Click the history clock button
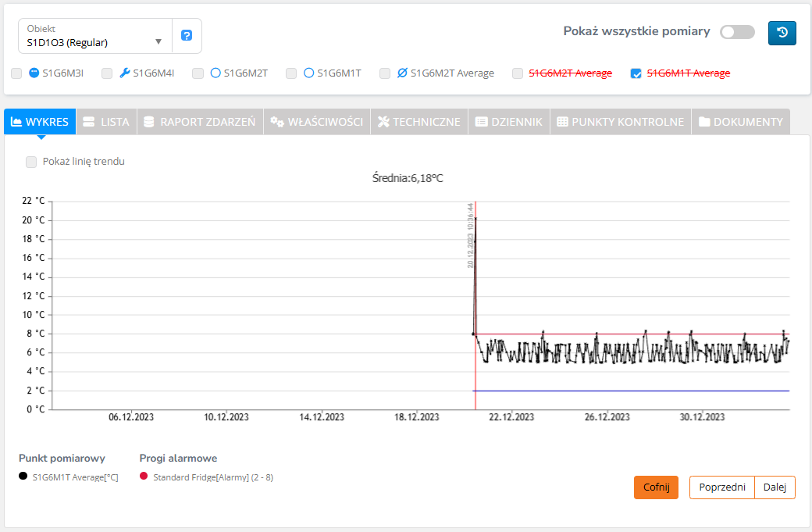Image resolution: width=812 pixels, height=532 pixels. pos(782,33)
